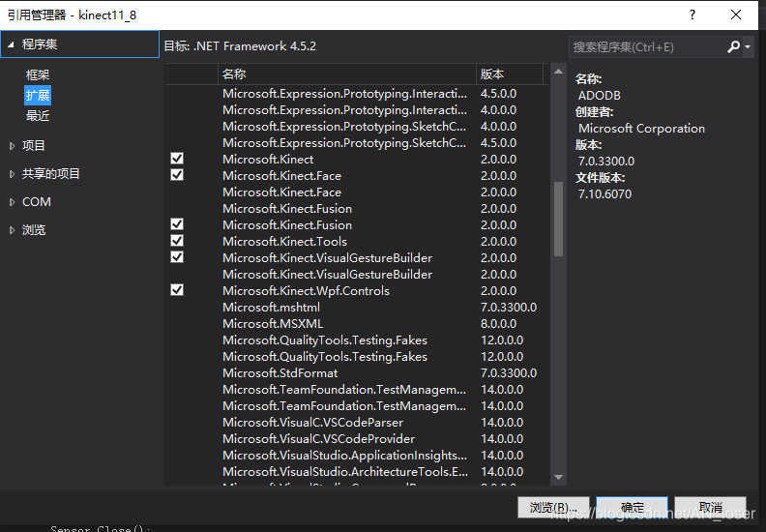Expand the 共享的项目 section

(12, 174)
